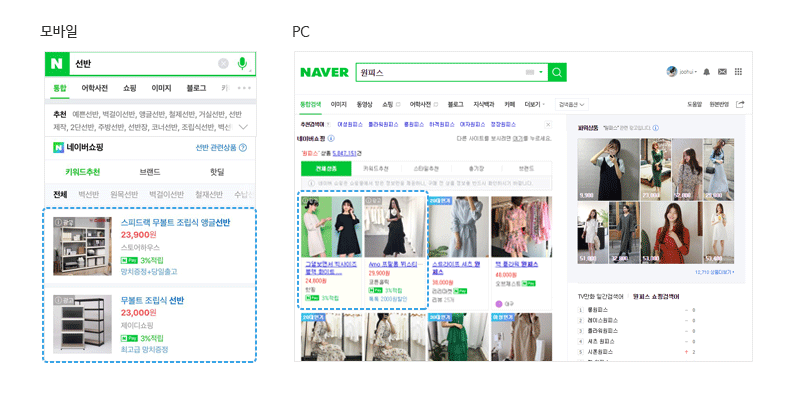Image resolution: width=790 pixels, height=400 pixels.
Task: Open the power product thumbnail priced 9,900
Action: click(608, 169)
